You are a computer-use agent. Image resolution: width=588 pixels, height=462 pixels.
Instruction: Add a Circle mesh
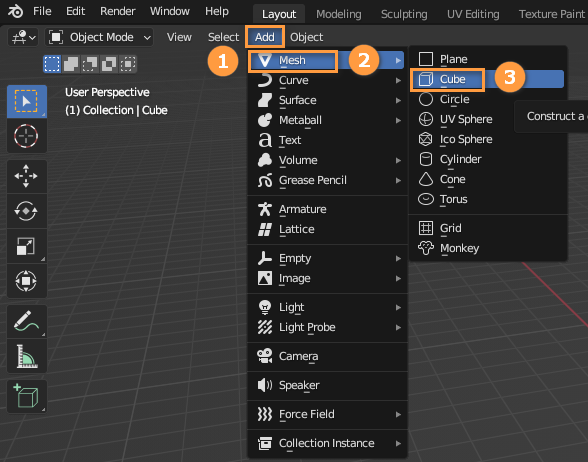pos(488,99)
